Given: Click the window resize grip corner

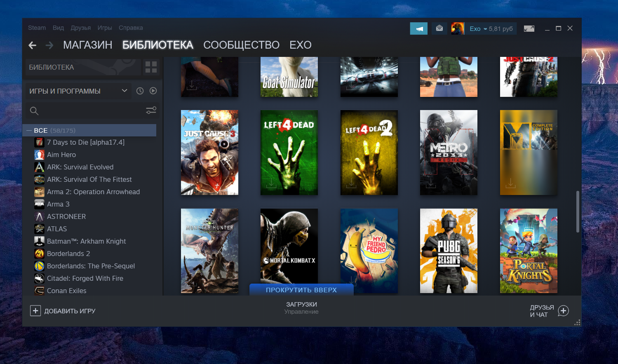Looking at the screenshot, I should coord(578,323).
